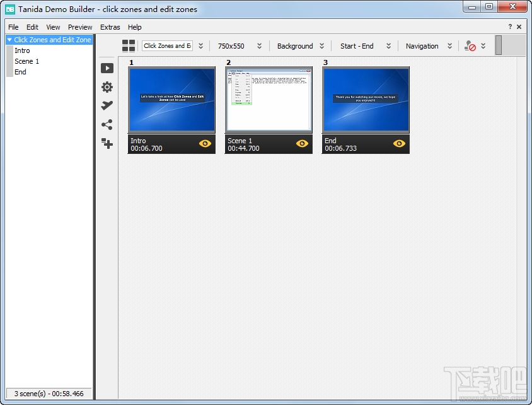This screenshot has height=405, width=532.
Task: Open the Background options dropdown
Action: coord(301,45)
